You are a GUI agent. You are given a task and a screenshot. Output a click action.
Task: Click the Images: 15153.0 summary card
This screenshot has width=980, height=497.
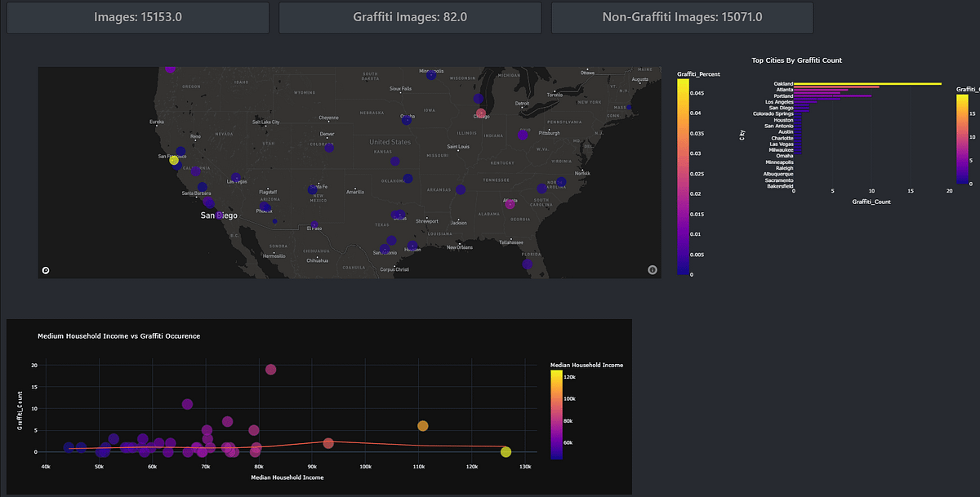(x=137, y=17)
